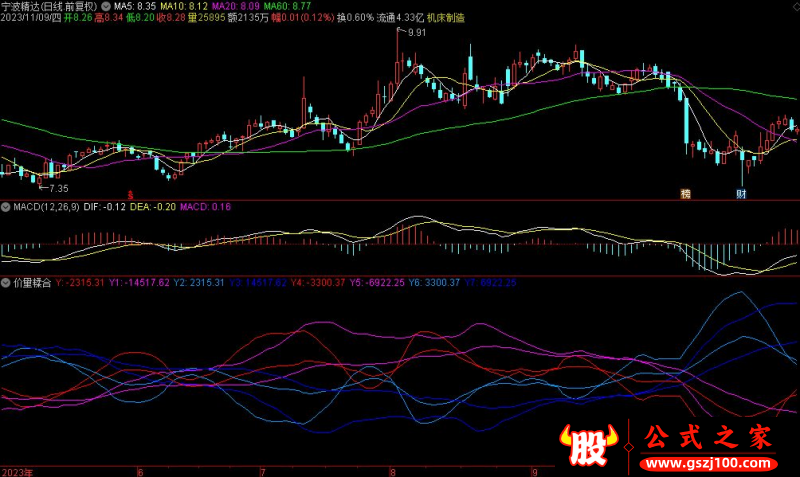800x477 pixels.
Task: Click the 宁波精达(日线,前复权) stock title
Action: [50, 6]
